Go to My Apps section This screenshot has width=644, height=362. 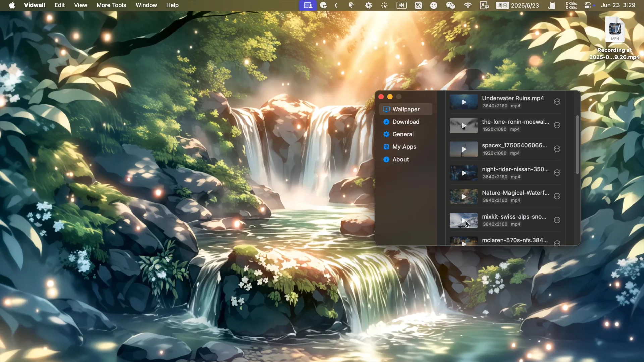pos(404,147)
